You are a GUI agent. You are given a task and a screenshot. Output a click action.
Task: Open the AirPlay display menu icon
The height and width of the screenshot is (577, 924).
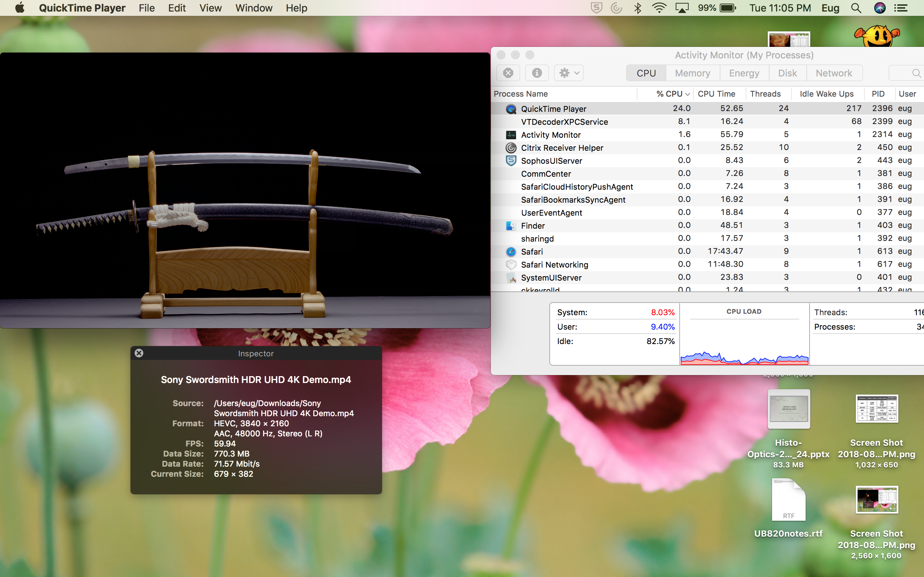click(x=681, y=8)
